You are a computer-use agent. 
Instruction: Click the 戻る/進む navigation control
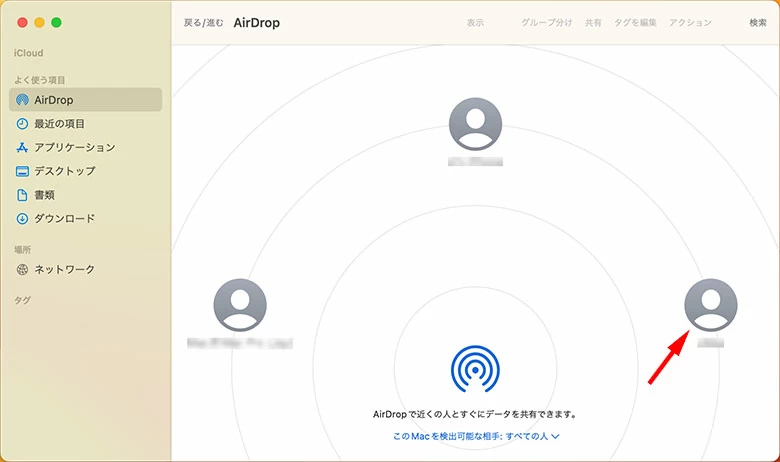[203, 23]
